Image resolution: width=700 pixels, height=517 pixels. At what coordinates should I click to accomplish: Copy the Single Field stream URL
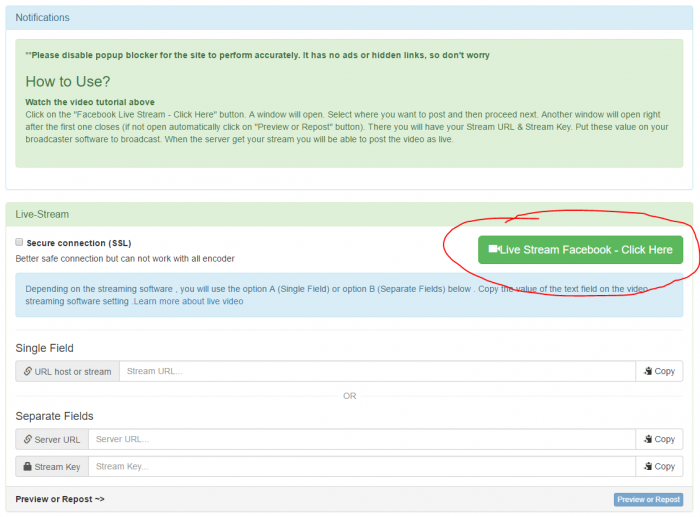[x=659, y=371]
